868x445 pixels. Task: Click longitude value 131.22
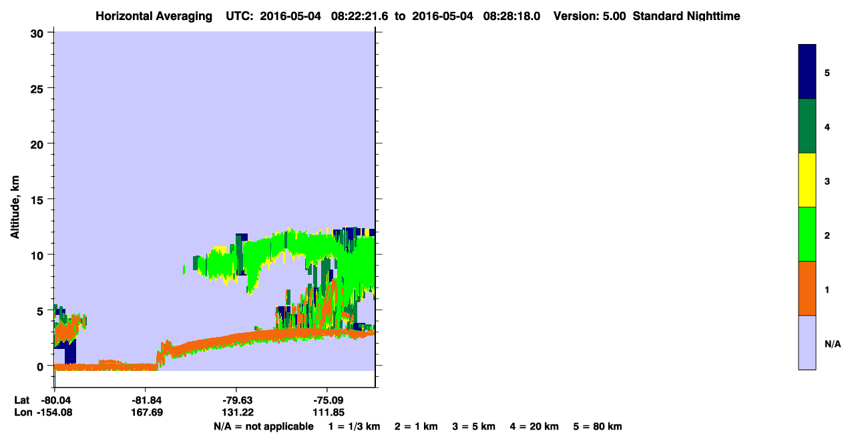(237, 412)
